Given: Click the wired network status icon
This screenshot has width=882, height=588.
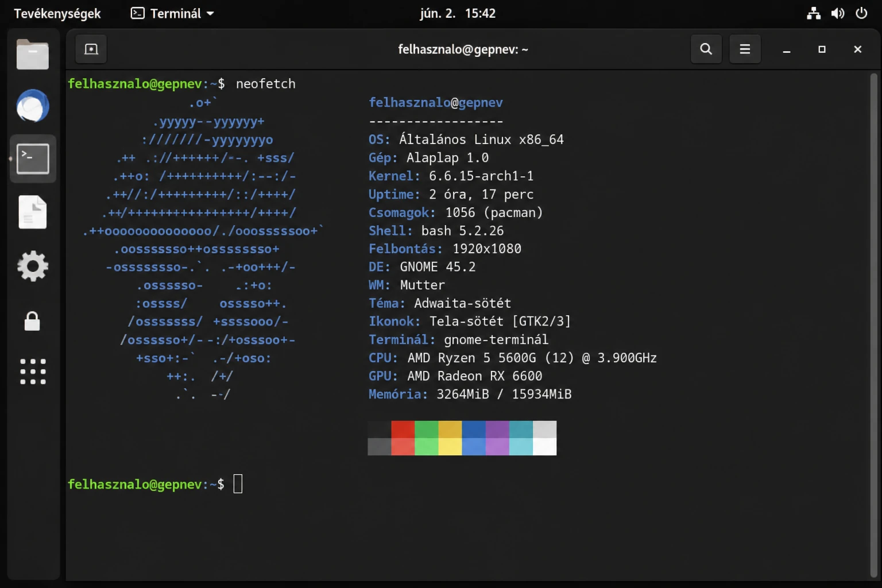Looking at the screenshot, I should [814, 13].
